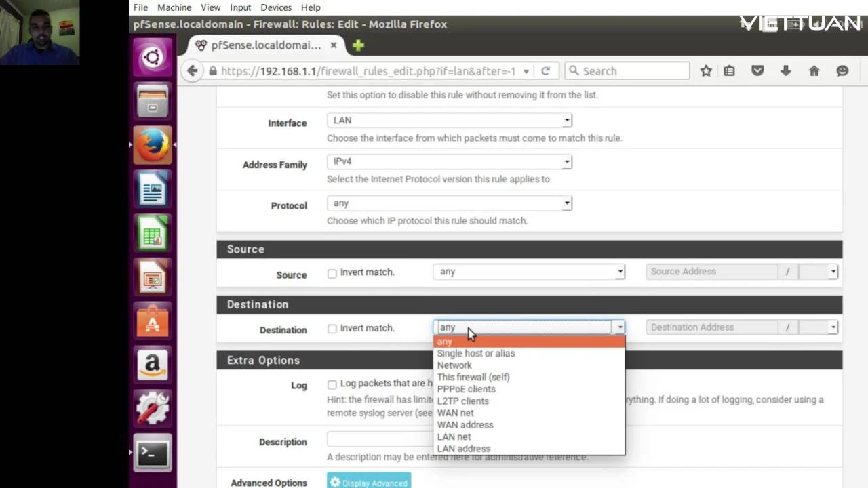The image size is (868, 488).
Task: Open the Pocket shield icon in toolbar
Action: (x=757, y=71)
